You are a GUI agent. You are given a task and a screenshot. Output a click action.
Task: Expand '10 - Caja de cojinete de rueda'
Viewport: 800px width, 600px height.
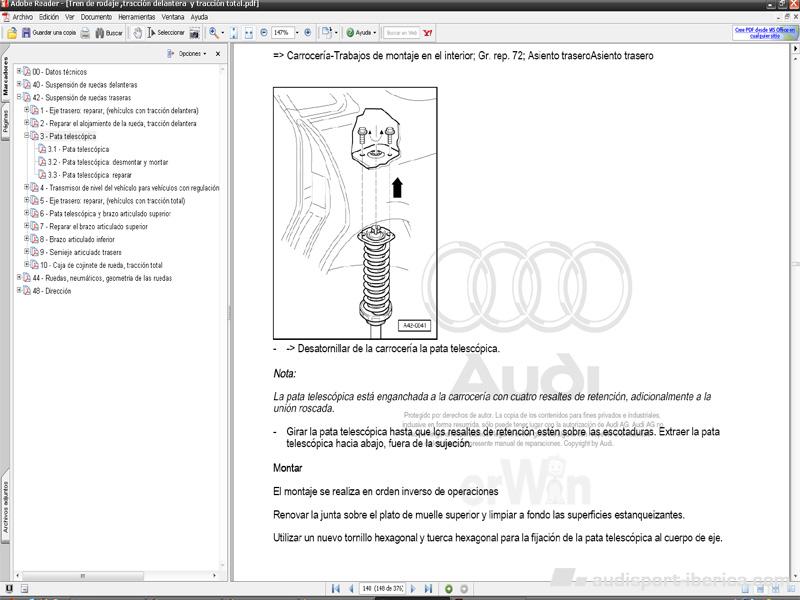(27, 264)
